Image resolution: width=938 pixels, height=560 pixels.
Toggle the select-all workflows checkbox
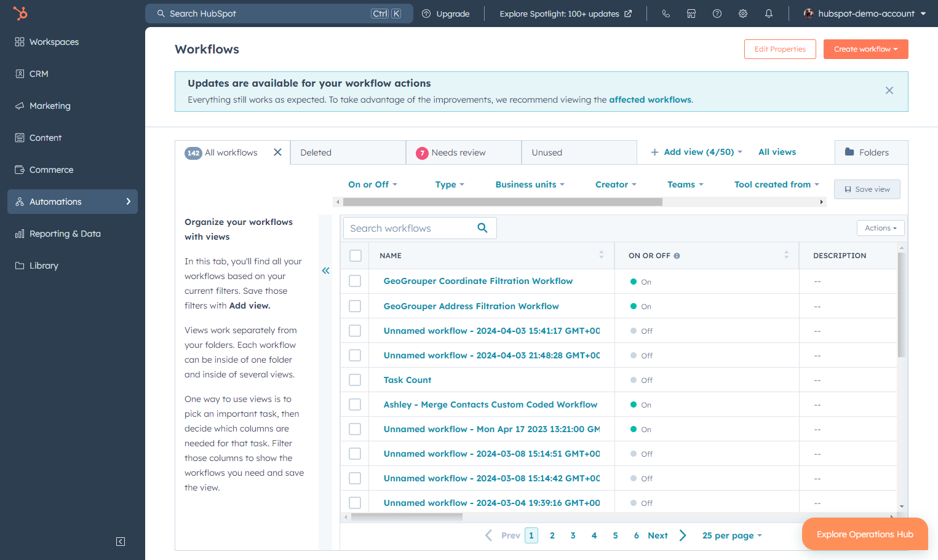(x=356, y=256)
